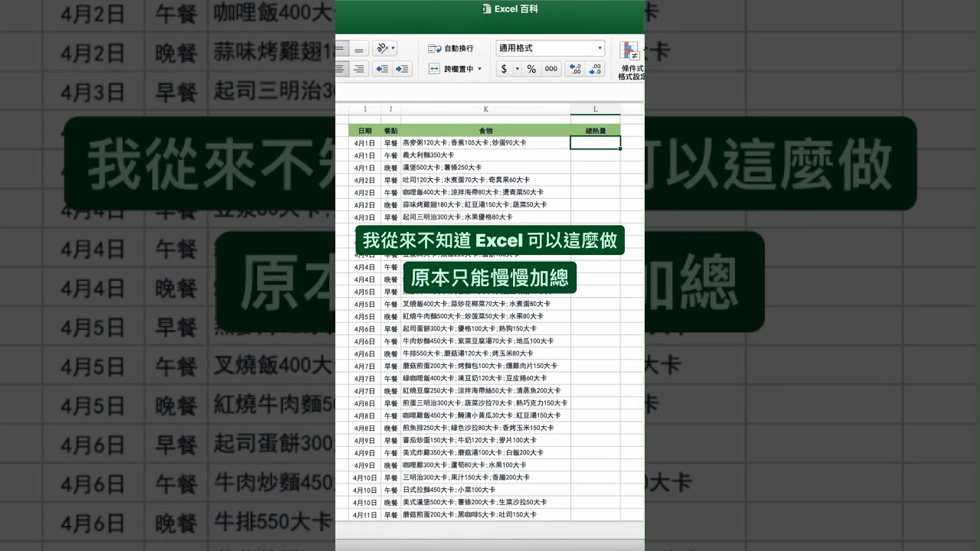
Task: Select the cell starting 牛肉炒麵450大卡
Action: click(485, 341)
